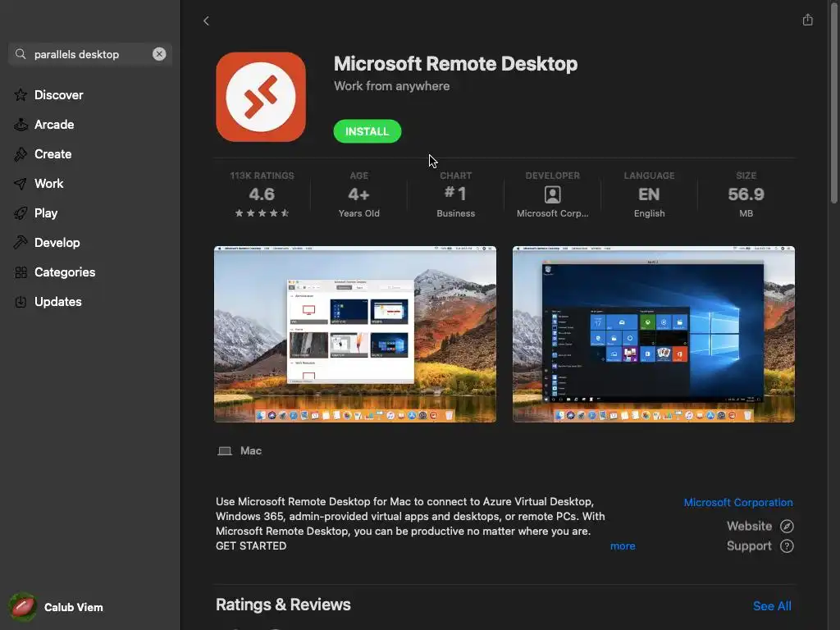Image resolution: width=840 pixels, height=630 pixels.
Task: Open the developer Website link
Action: pyautogui.click(x=749, y=526)
